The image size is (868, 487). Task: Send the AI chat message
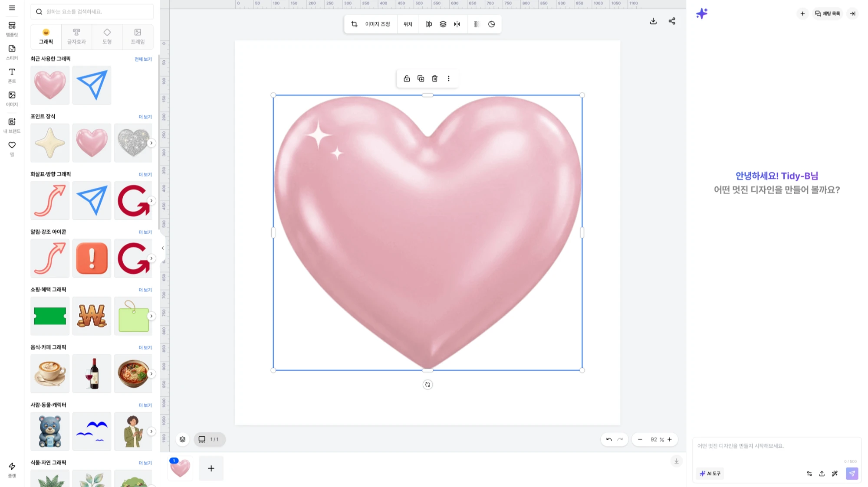click(x=852, y=474)
